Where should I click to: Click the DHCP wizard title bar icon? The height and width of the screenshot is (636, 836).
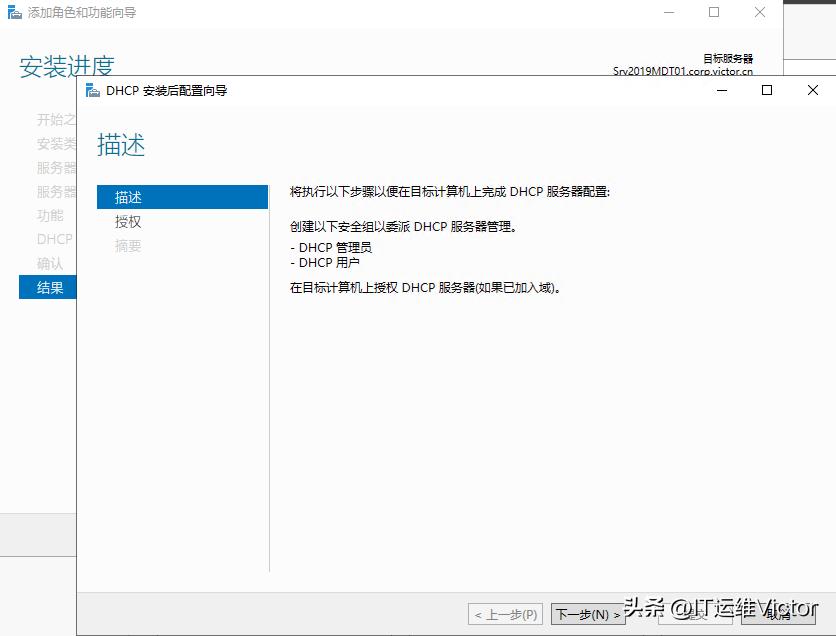coord(95,90)
